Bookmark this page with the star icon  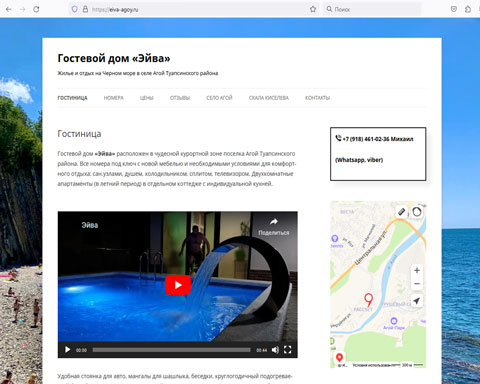click(313, 9)
